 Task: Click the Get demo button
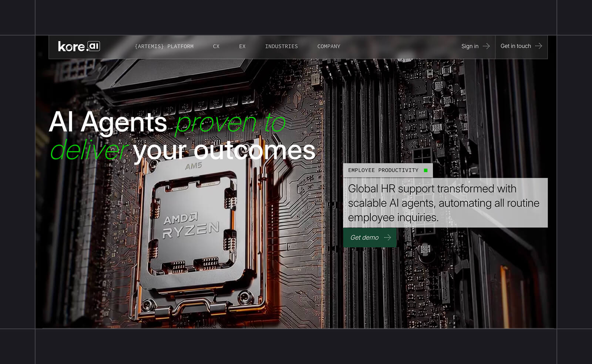[370, 237]
